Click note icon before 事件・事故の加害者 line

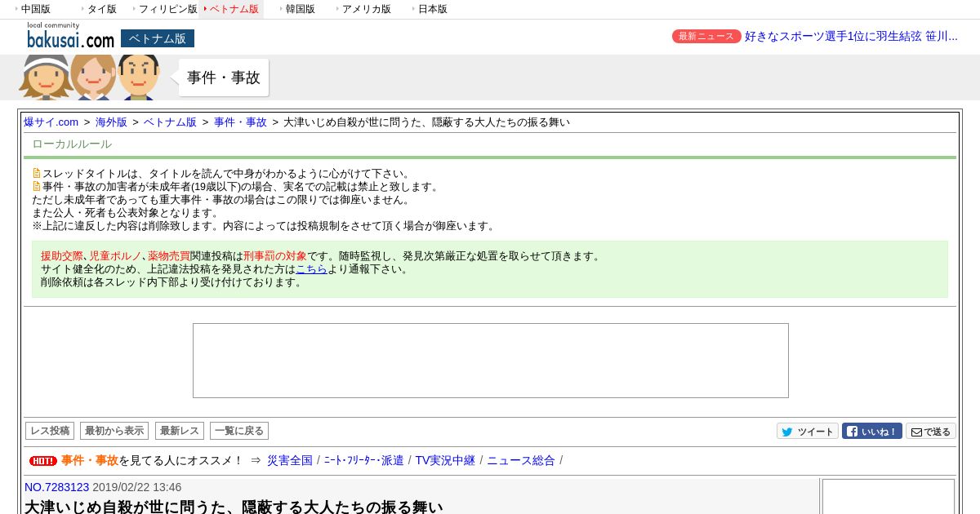[37, 187]
